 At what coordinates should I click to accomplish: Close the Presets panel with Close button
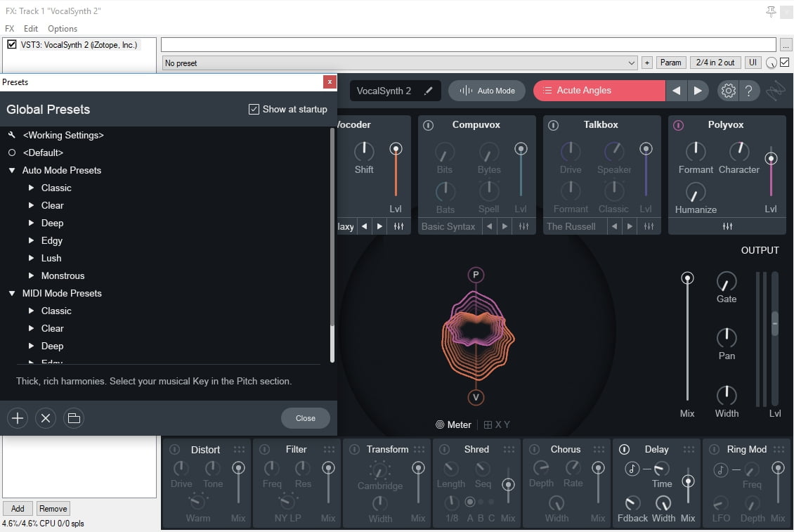[306, 418]
